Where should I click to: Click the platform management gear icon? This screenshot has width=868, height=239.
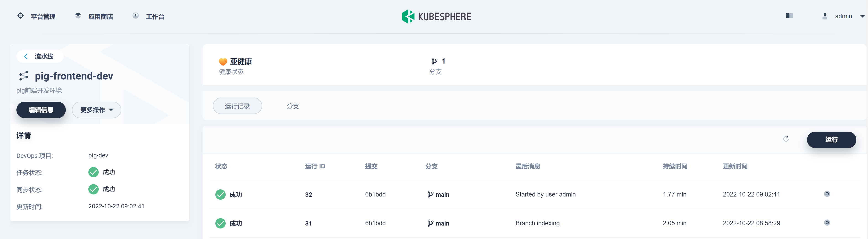click(21, 16)
